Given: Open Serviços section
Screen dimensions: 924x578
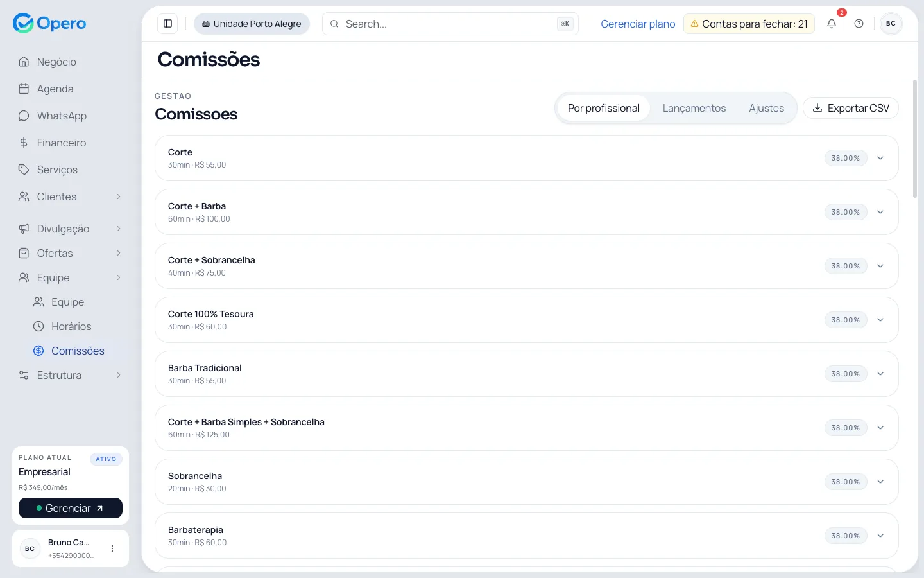Looking at the screenshot, I should click(x=71, y=170).
